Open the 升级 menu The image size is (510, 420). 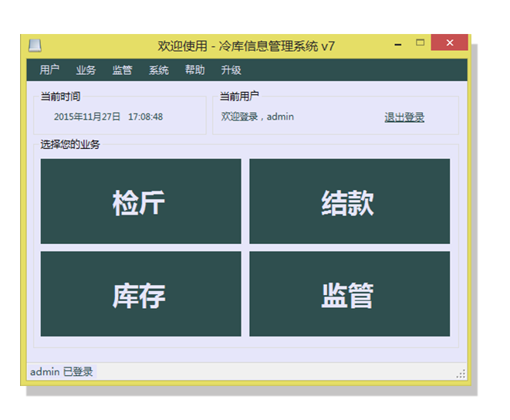coord(231,70)
